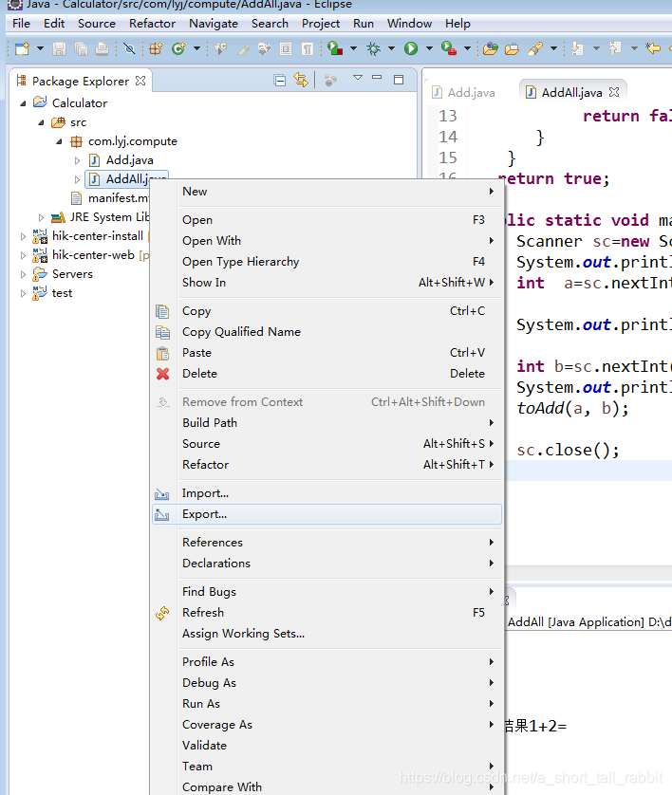Expand the hik-center-install project
This screenshot has height=795, width=672.
[x=23, y=236]
